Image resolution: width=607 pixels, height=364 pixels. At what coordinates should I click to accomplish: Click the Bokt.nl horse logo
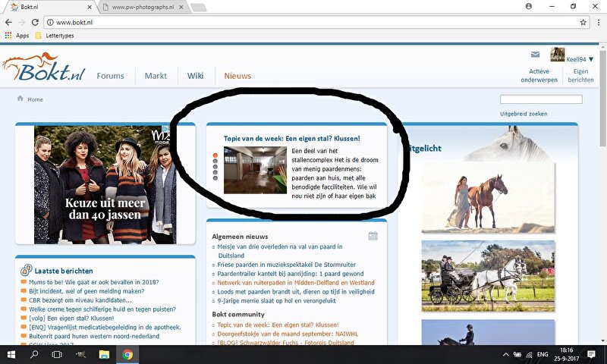pos(43,71)
